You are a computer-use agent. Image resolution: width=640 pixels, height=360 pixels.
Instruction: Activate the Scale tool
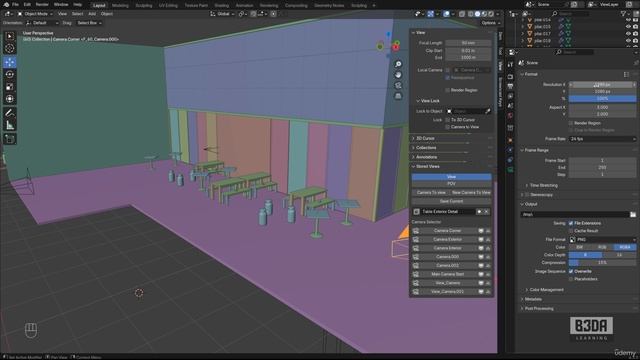(x=10, y=87)
